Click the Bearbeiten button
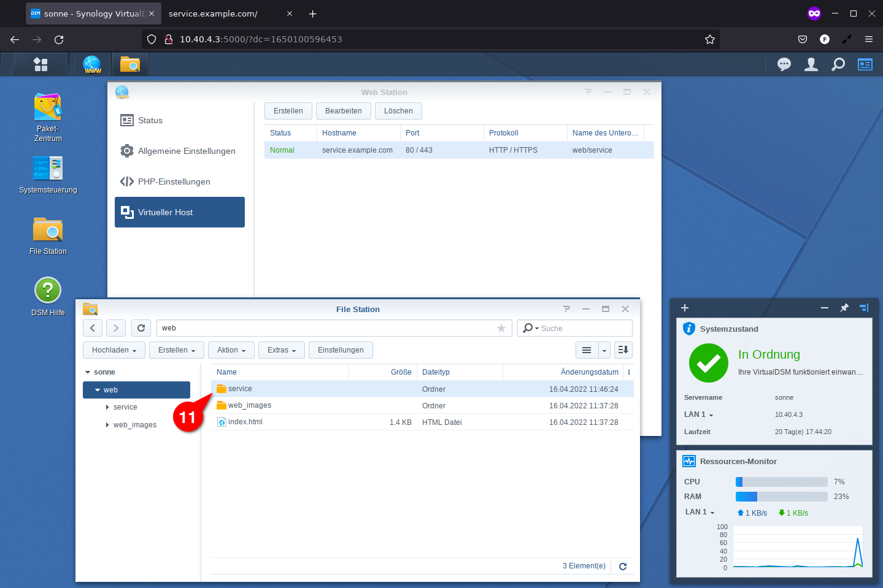 343,111
